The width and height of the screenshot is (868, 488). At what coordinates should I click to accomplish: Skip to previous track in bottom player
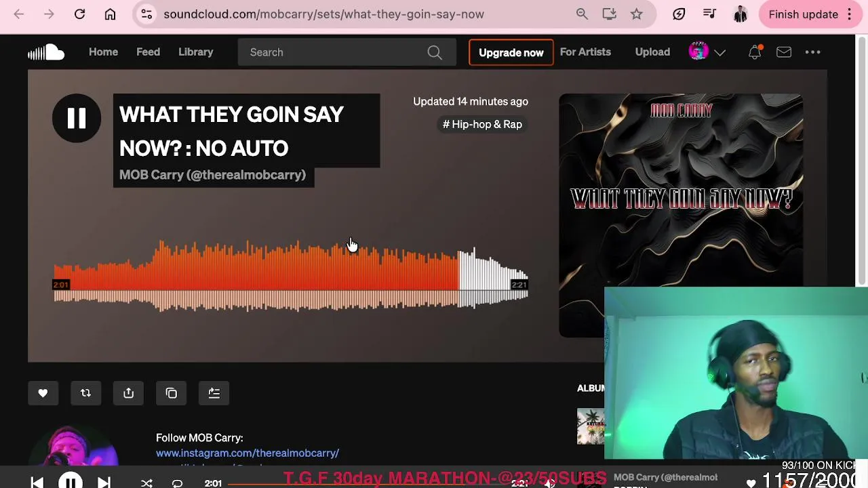click(37, 483)
